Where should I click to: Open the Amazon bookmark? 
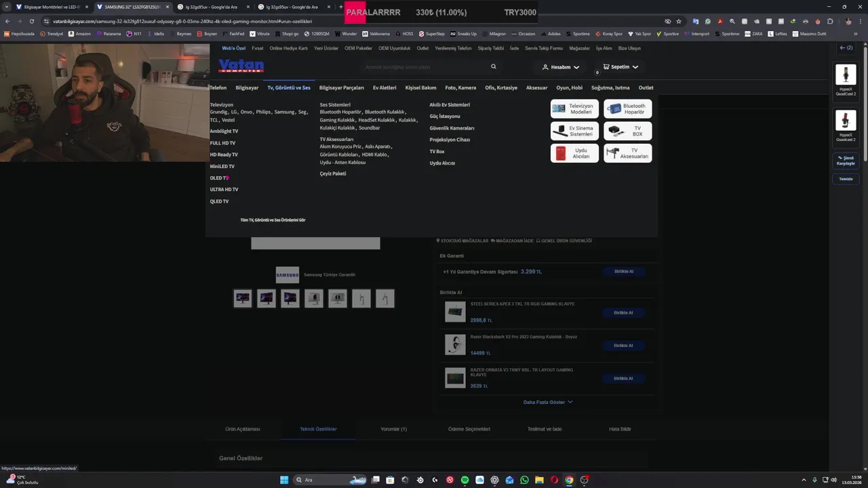tap(79, 33)
